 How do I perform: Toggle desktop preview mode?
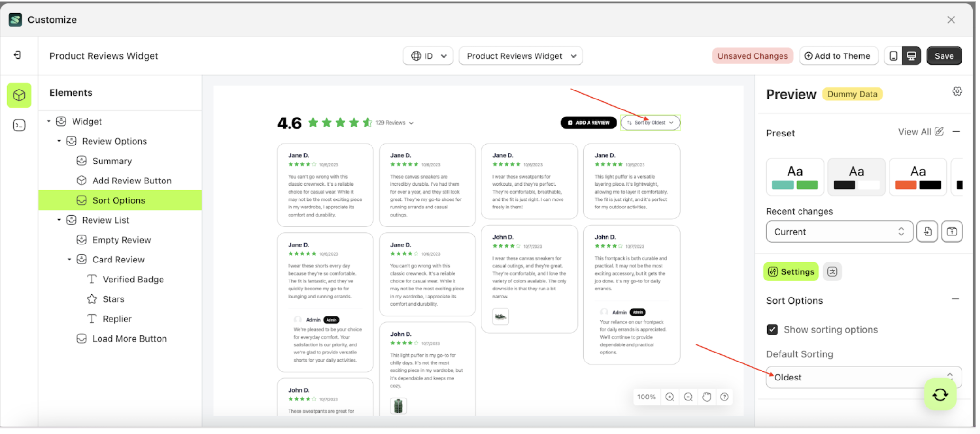point(911,55)
